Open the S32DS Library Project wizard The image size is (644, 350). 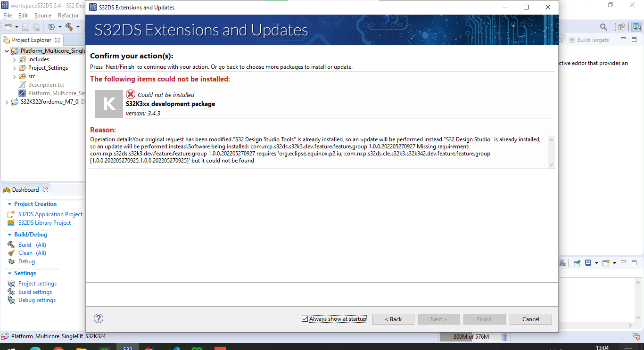(45, 222)
